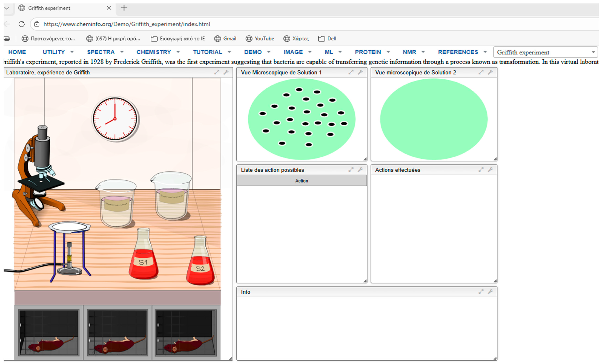Screen dimensions: 602x364
Task: Click the wall clock in lab
Action: coord(115,119)
